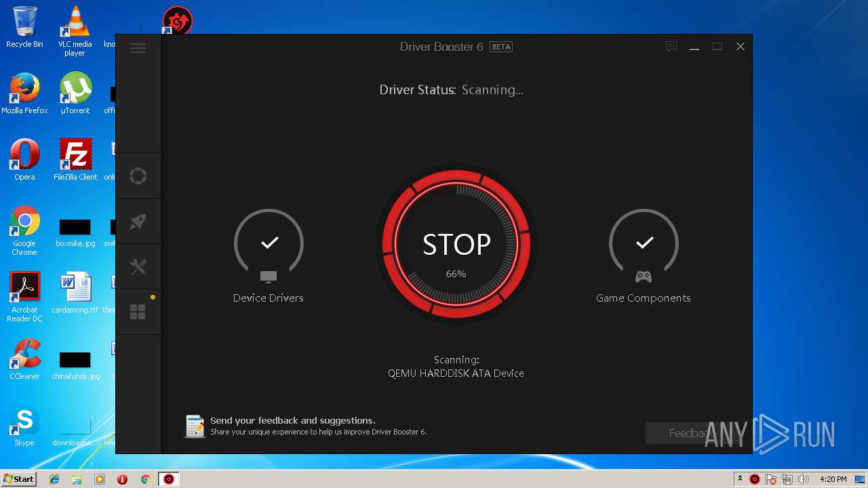This screenshot has height=488, width=868.
Task: Open the Tools wrench tab
Action: pos(138,267)
